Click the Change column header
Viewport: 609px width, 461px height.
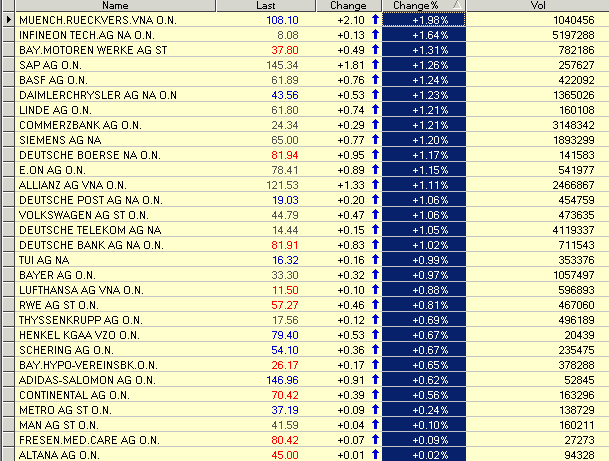click(348, 5)
